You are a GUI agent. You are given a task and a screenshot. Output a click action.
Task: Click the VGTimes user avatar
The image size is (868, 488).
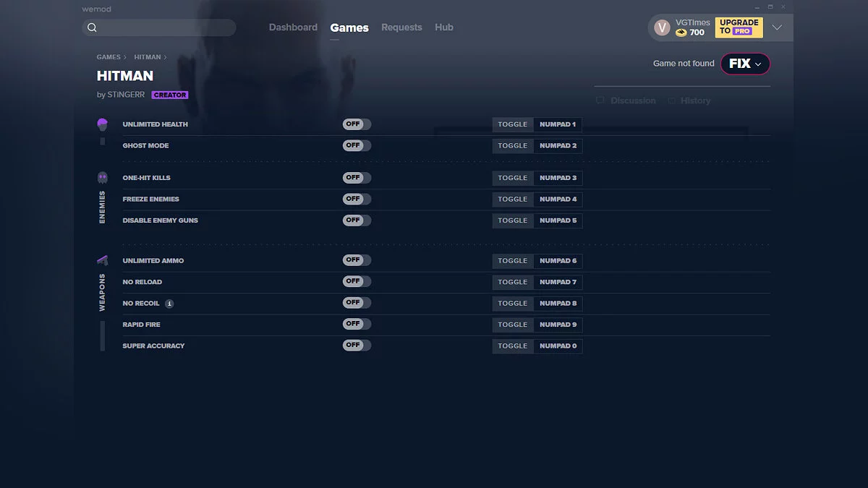pos(662,27)
